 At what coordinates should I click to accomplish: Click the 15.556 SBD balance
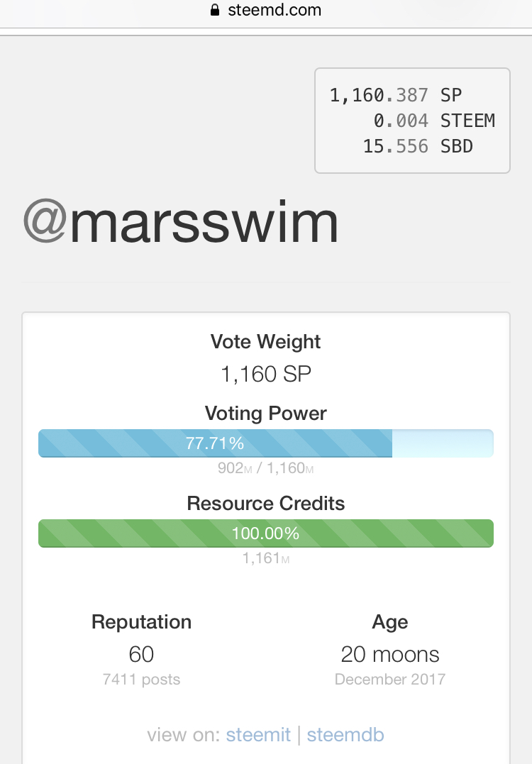coord(418,146)
